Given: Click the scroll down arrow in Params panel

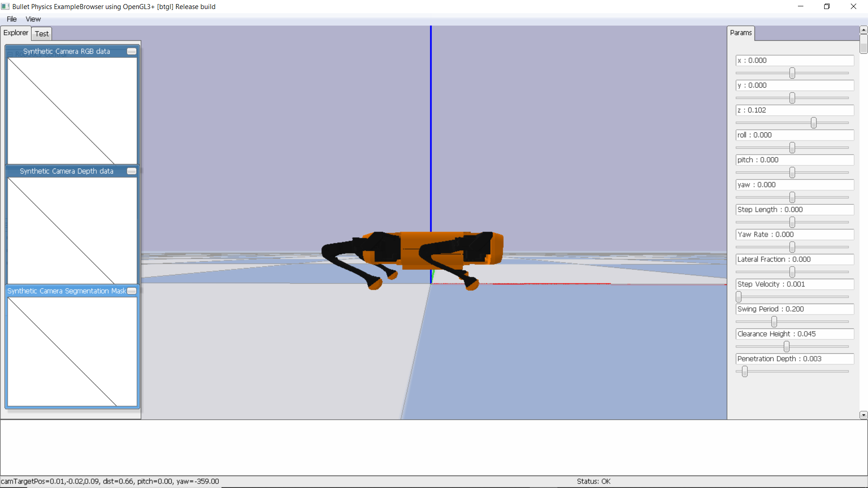Looking at the screenshot, I should (x=863, y=415).
